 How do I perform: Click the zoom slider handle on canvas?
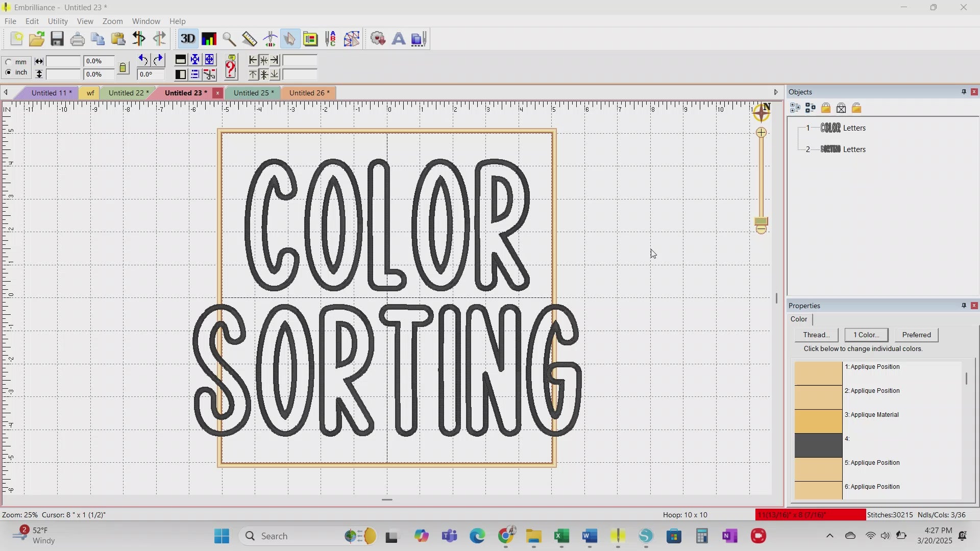tap(761, 222)
